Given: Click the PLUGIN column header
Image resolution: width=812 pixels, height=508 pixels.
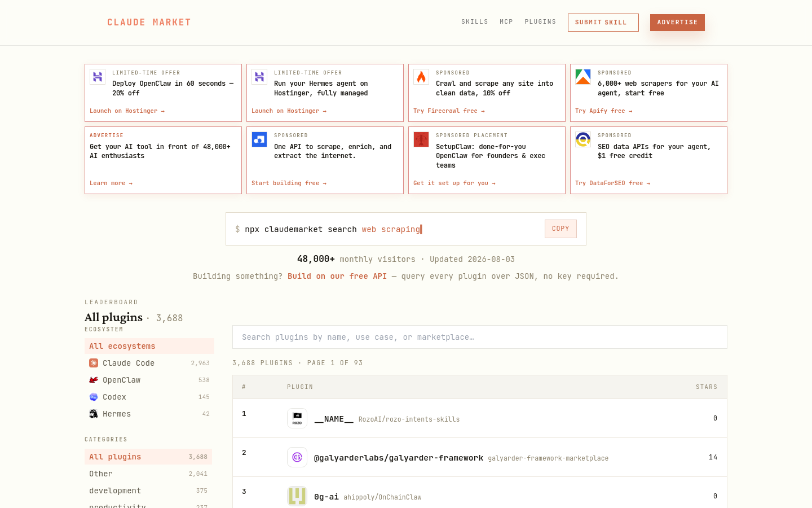Looking at the screenshot, I should pos(300,387).
